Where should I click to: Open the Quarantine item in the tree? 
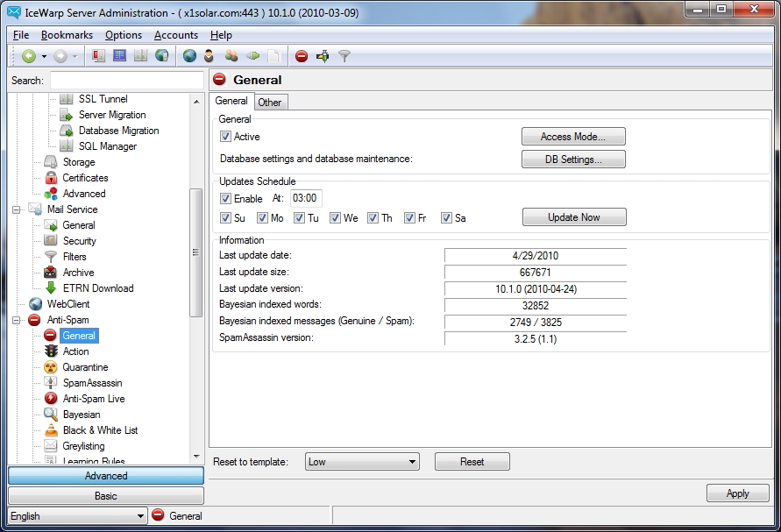(85, 367)
